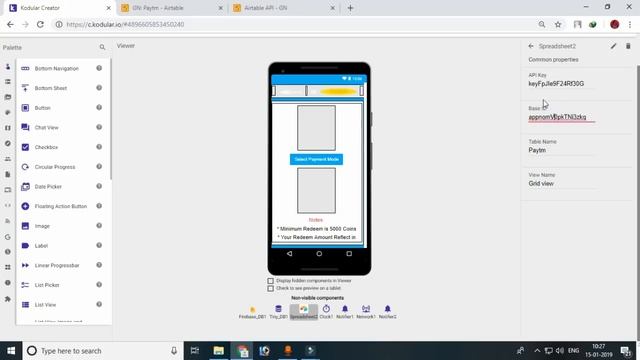Pick the Label component

(41, 246)
